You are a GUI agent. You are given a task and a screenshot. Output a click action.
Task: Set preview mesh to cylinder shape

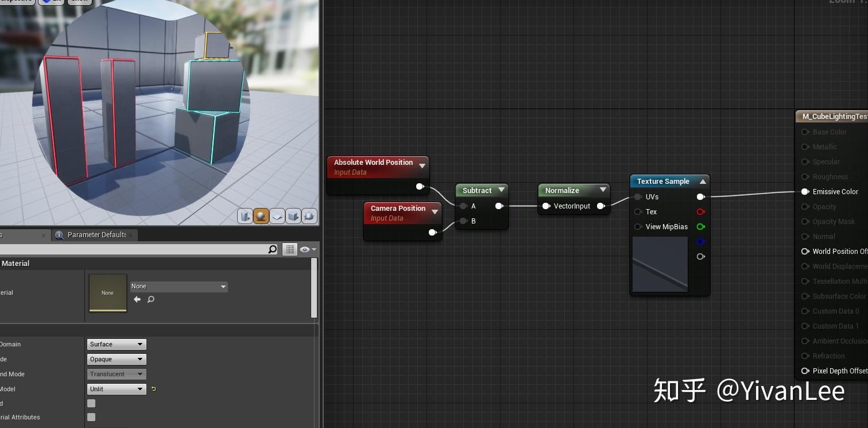point(245,216)
